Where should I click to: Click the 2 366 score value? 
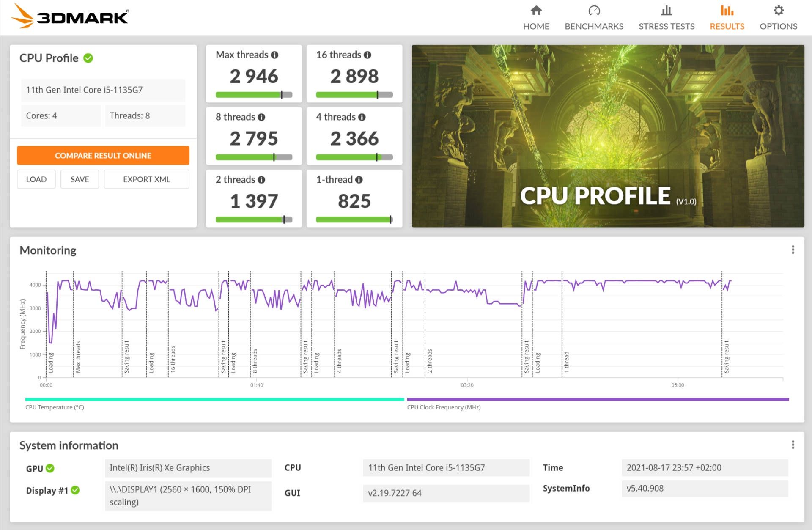pos(354,139)
